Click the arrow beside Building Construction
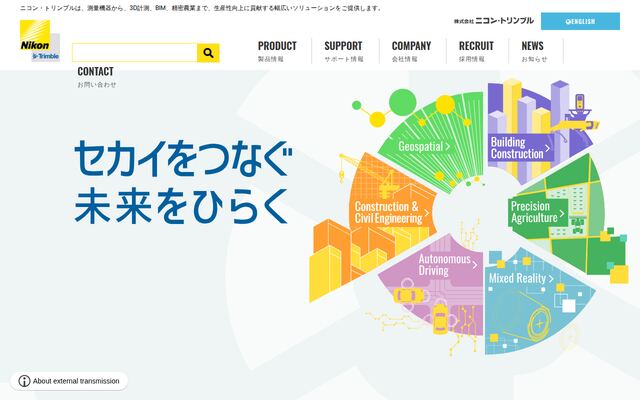The height and width of the screenshot is (400, 640). point(547,148)
